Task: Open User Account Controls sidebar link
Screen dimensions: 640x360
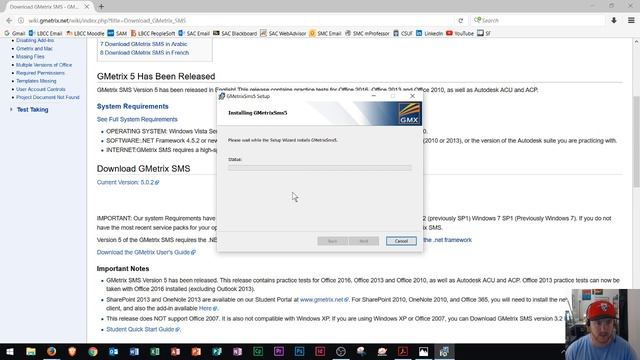Action: tap(41, 89)
